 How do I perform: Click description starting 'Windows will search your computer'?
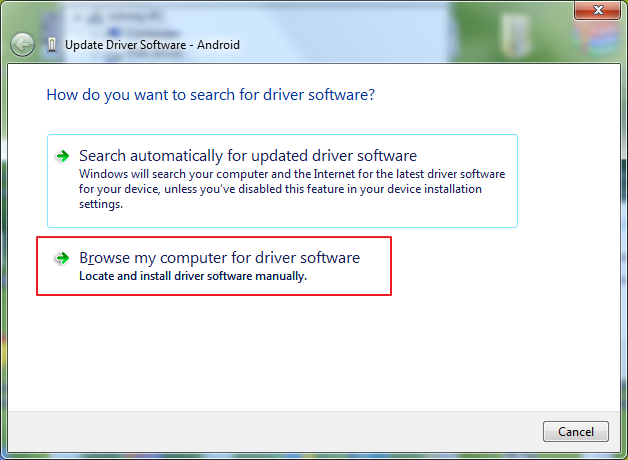(292, 189)
